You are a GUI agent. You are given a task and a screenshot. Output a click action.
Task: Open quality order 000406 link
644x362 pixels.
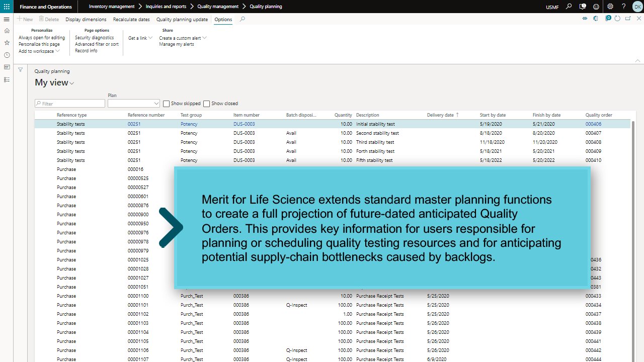tap(593, 124)
